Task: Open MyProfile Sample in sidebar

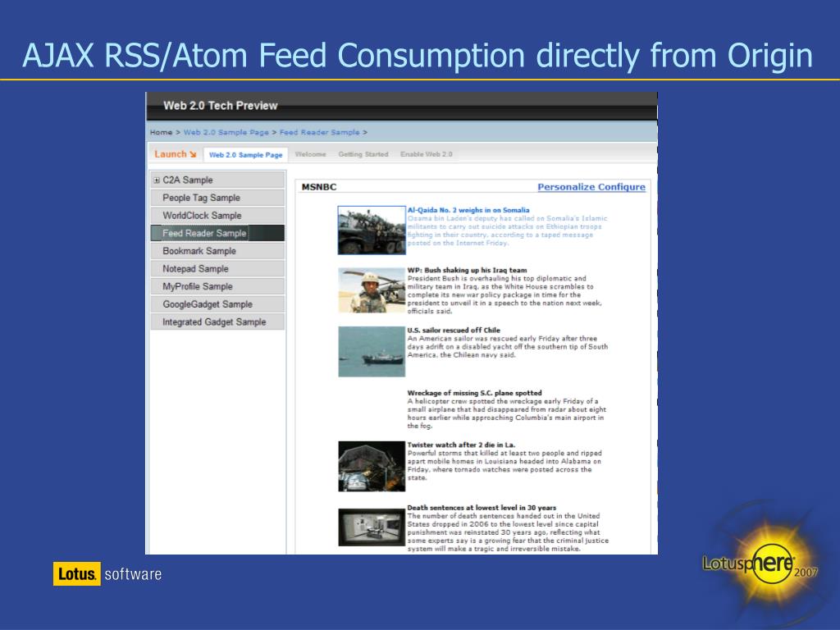Action: (x=217, y=286)
